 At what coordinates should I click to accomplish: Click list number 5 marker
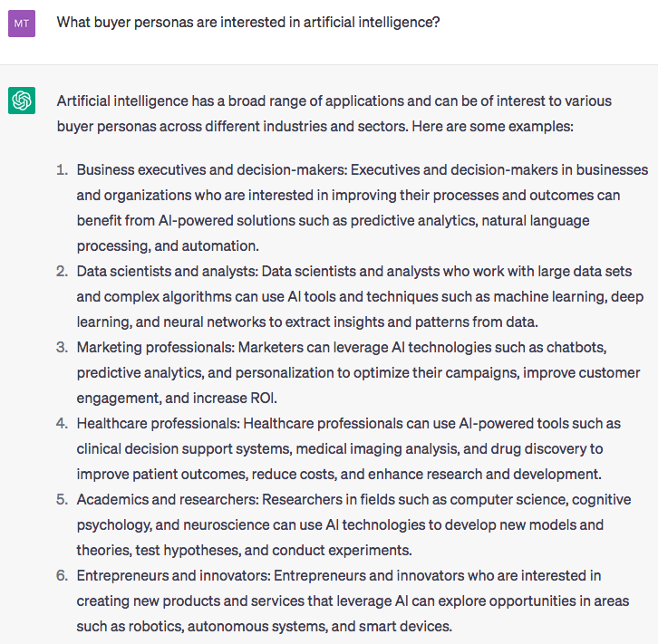(x=62, y=499)
